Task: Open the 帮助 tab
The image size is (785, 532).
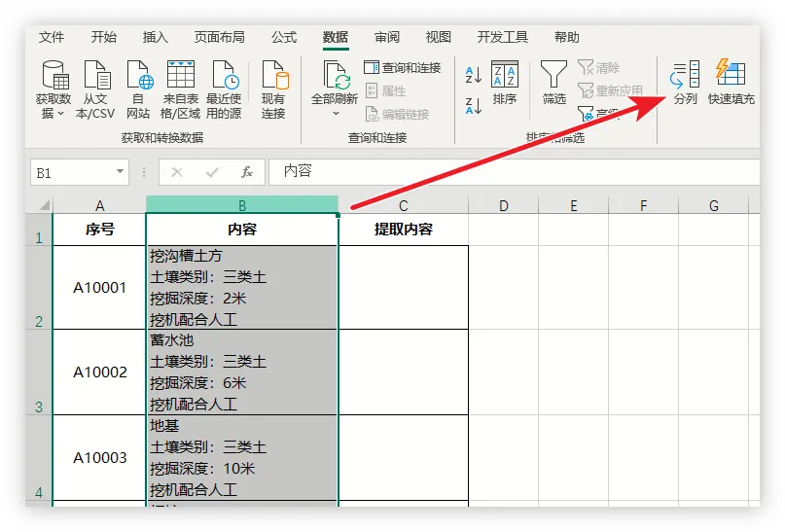Action: tap(567, 37)
